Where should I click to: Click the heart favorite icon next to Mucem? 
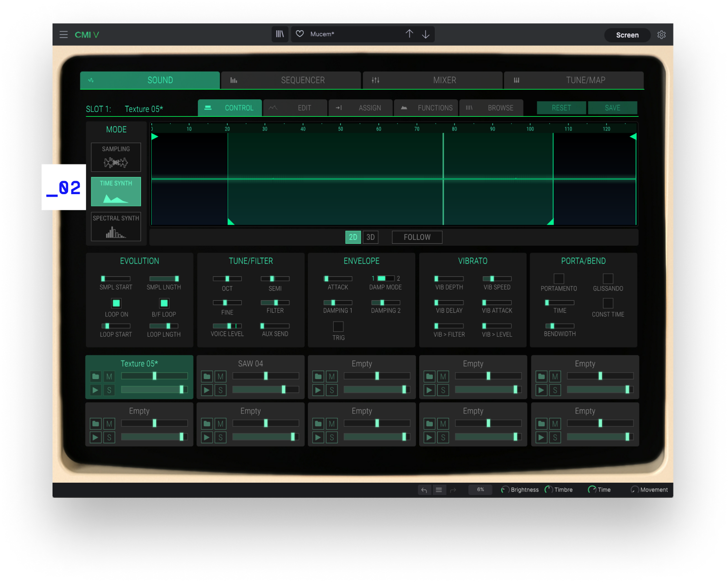(x=300, y=34)
